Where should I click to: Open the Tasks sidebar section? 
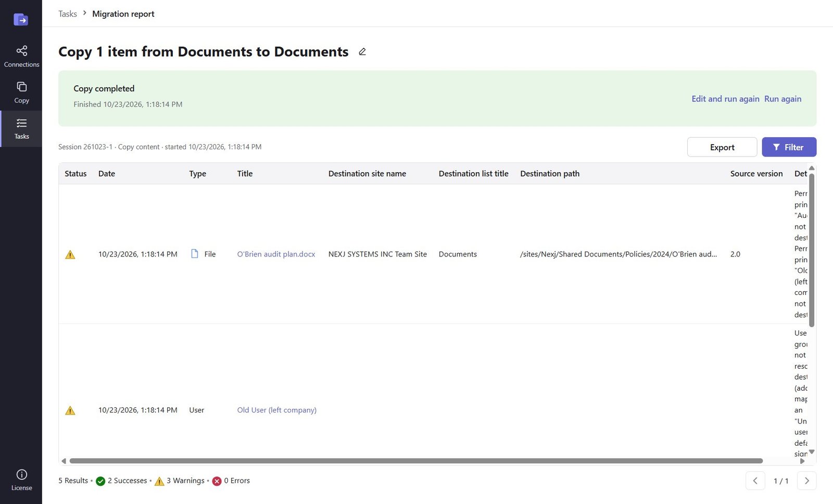(21, 128)
